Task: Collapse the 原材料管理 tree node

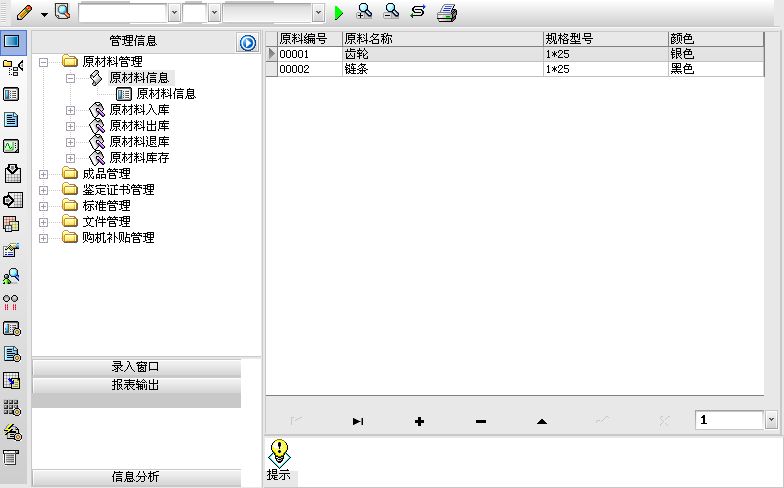Action: click(44, 62)
